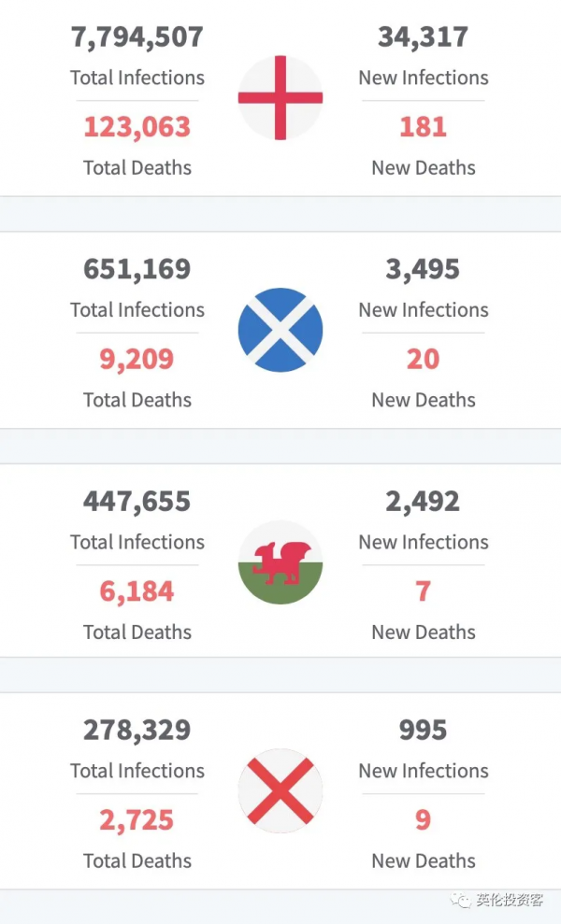
Task: Click England new infections number 34,317
Action: (423, 37)
